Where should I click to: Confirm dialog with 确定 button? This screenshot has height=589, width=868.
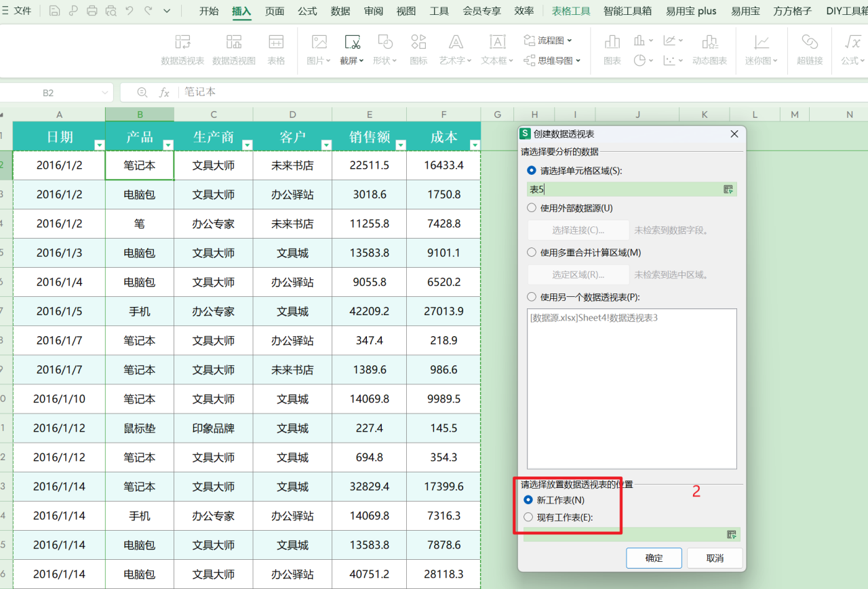pyautogui.click(x=654, y=558)
